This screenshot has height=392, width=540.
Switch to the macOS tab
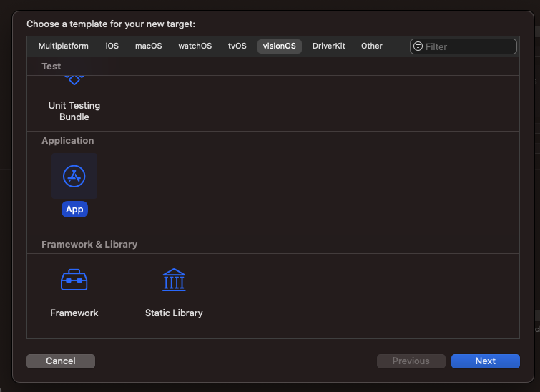pos(149,46)
